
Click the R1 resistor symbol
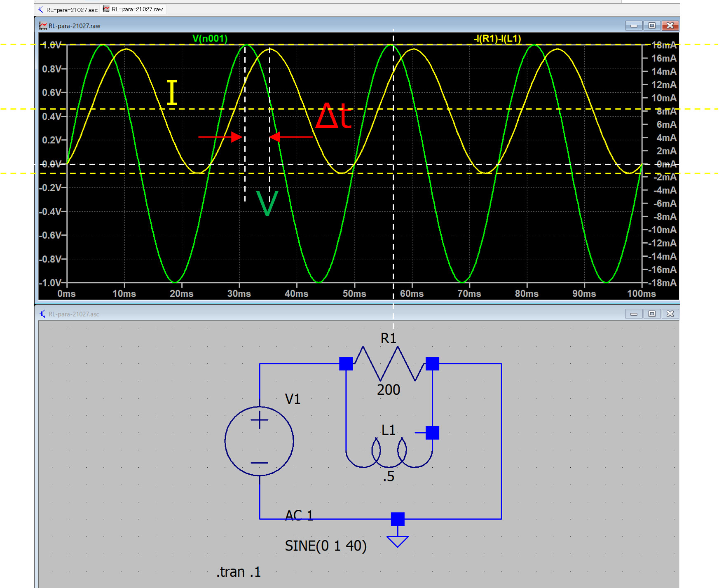tap(389, 363)
